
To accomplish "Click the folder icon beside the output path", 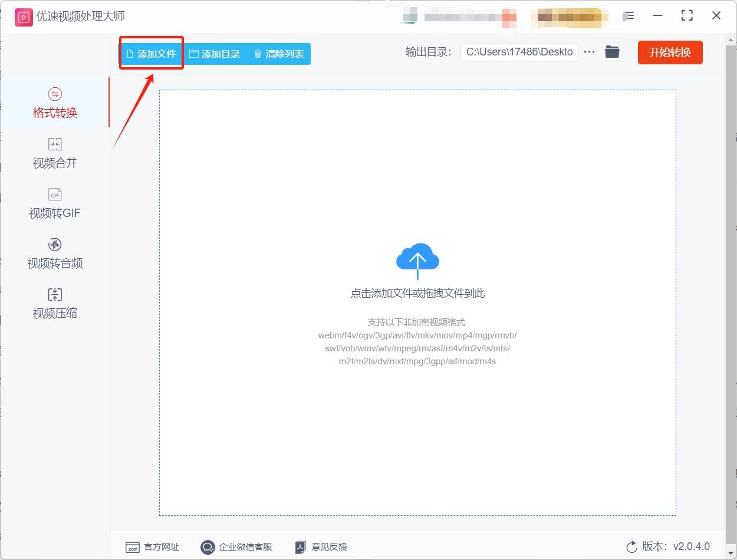I will tap(612, 52).
